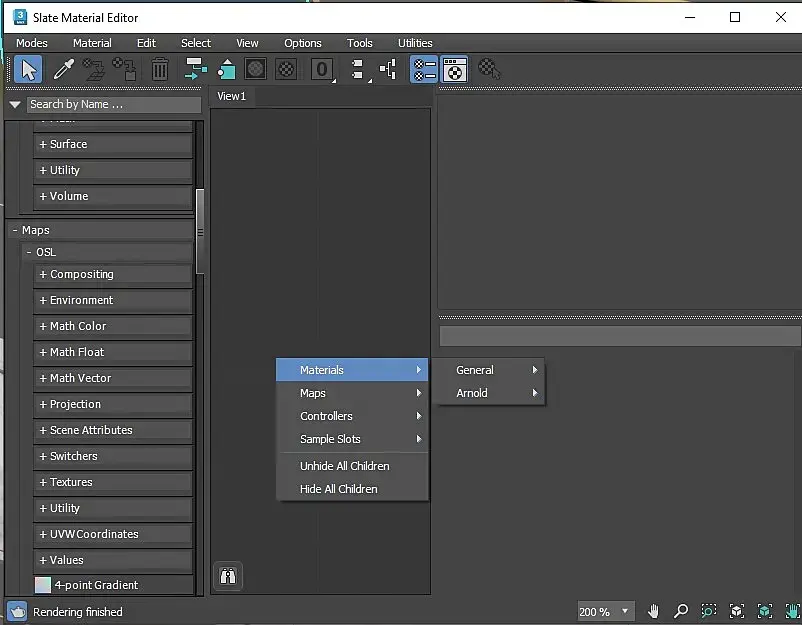This screenshot has height=625, width=802.
Task: Click the Lay Out Children icon
Action: tap(388, 69)
